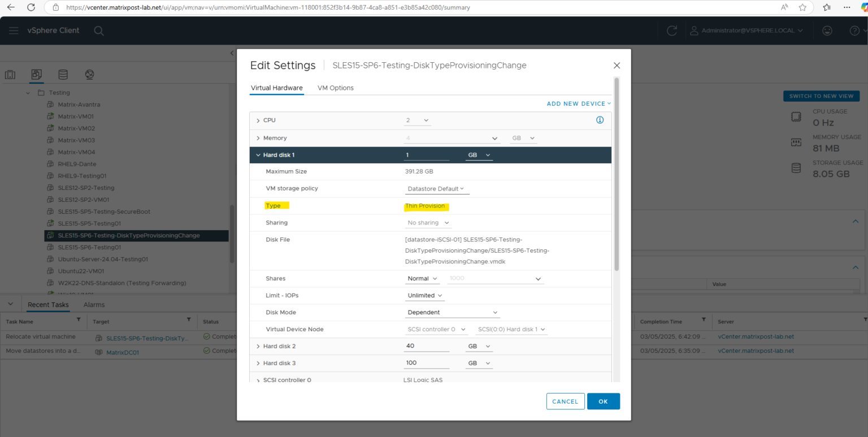
Task: Collapse the Hard disk 1 section
Action: (x=258, y=154)
